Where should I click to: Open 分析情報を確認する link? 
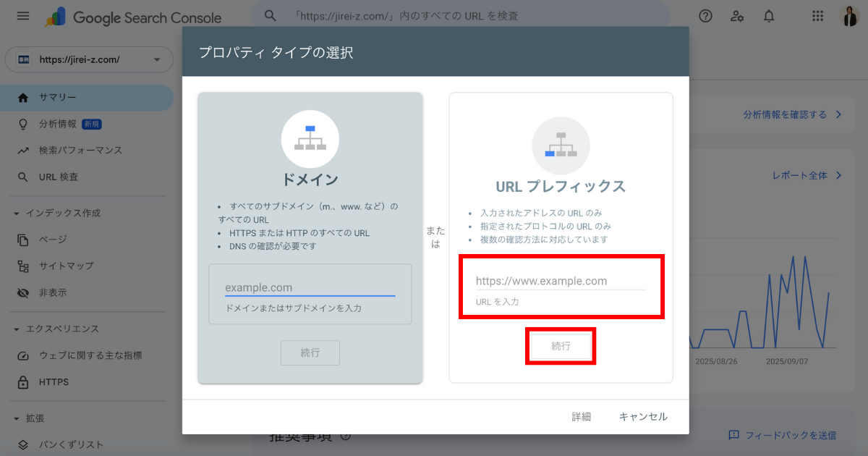[x=784, y=114]
